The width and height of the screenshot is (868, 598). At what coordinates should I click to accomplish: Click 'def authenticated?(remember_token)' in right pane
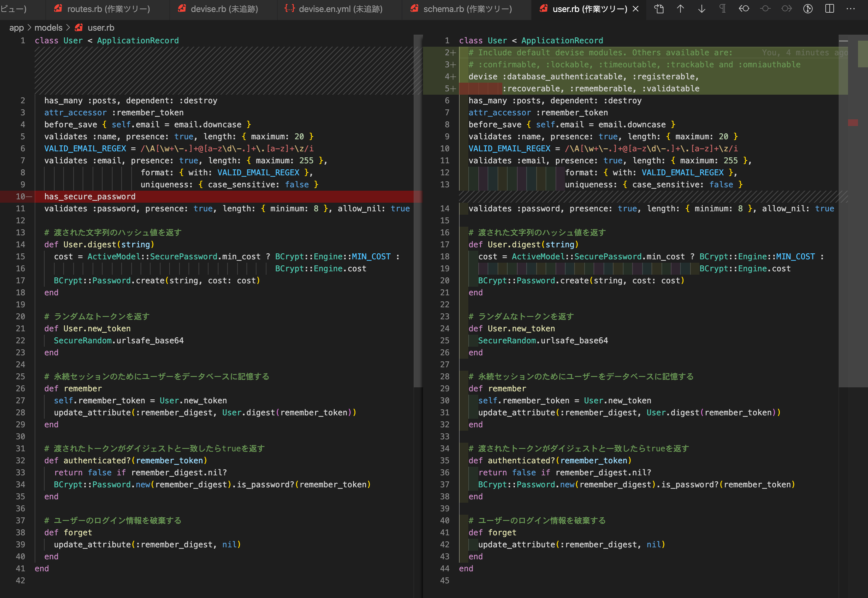(550, 460)
